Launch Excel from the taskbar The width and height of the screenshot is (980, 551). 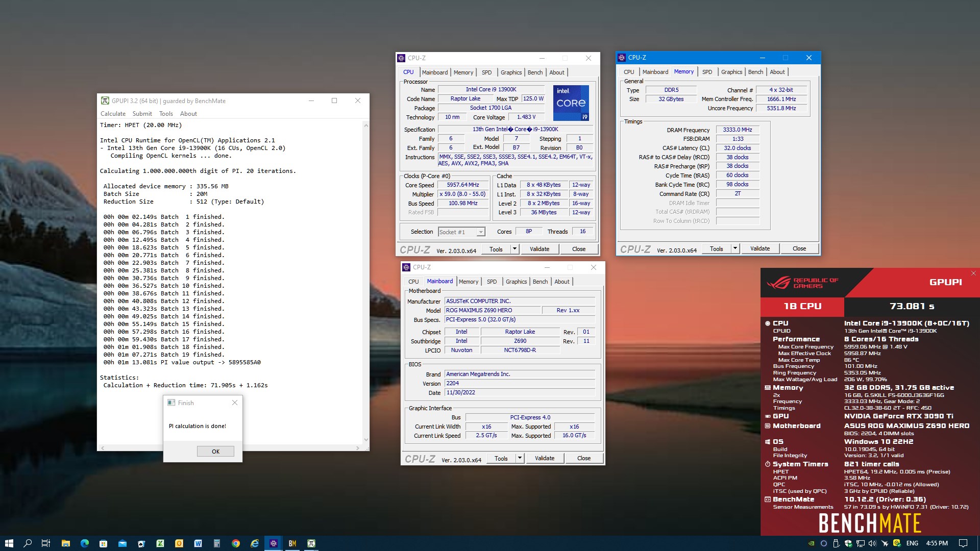[160, 543]
